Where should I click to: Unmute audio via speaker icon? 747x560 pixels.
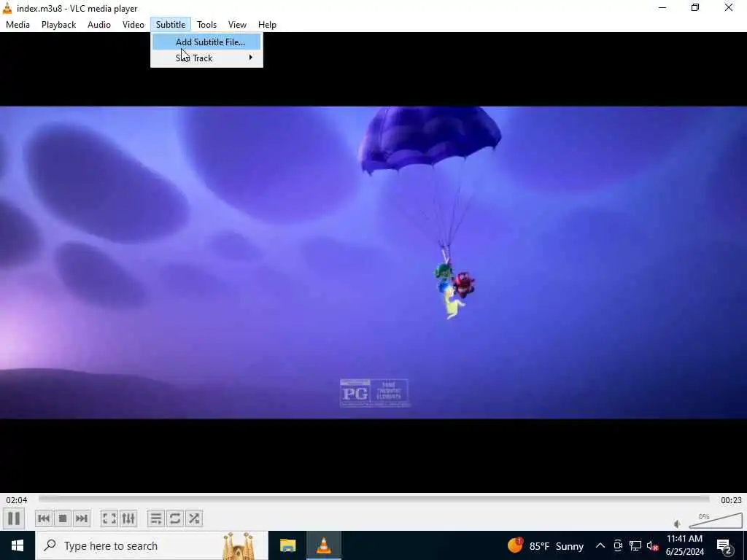click(x=678, y=524)
